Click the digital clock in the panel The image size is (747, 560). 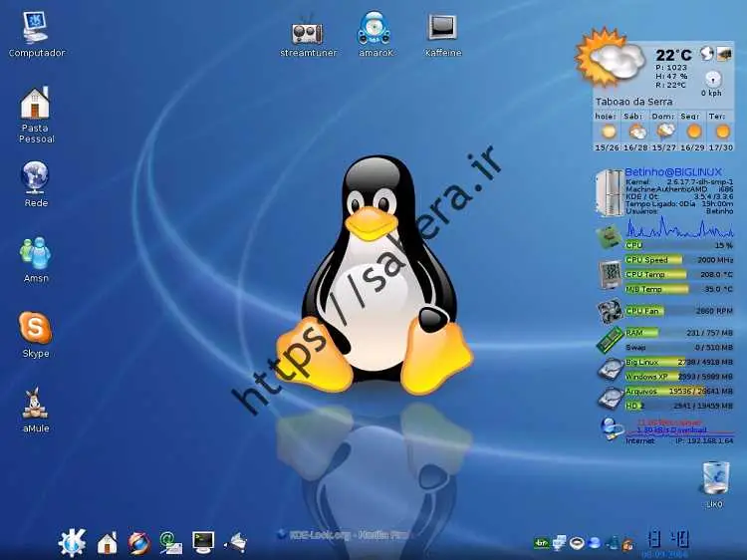tap(667, 539)
